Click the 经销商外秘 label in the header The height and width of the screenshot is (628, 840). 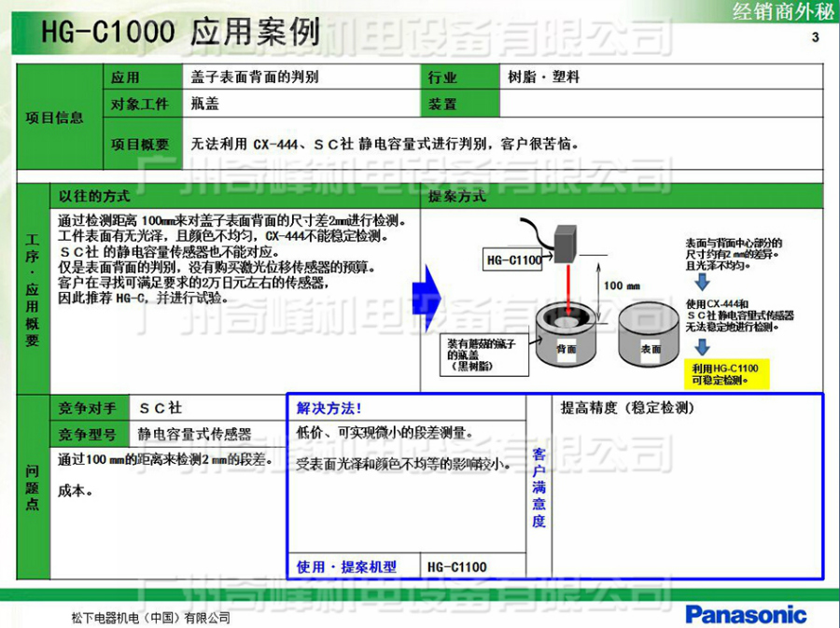pyautogui.click(x=783, y=12)
